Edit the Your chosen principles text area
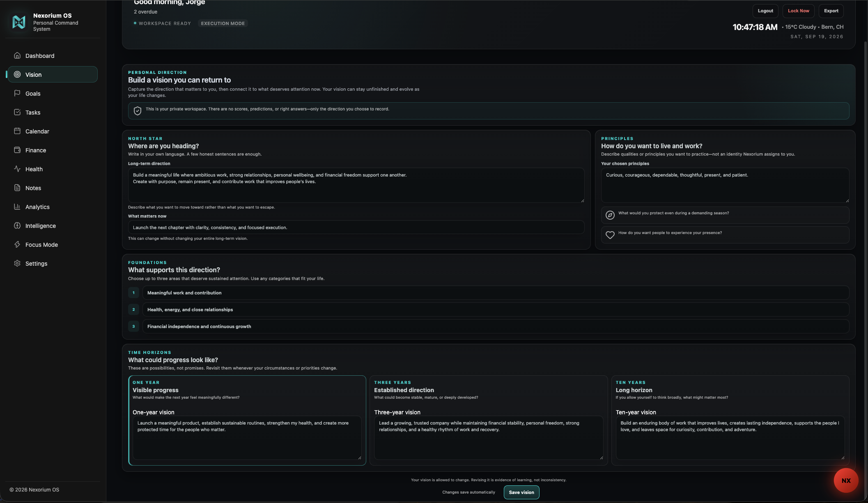Viewport: 868px width, 503px height. pos(725,185)
